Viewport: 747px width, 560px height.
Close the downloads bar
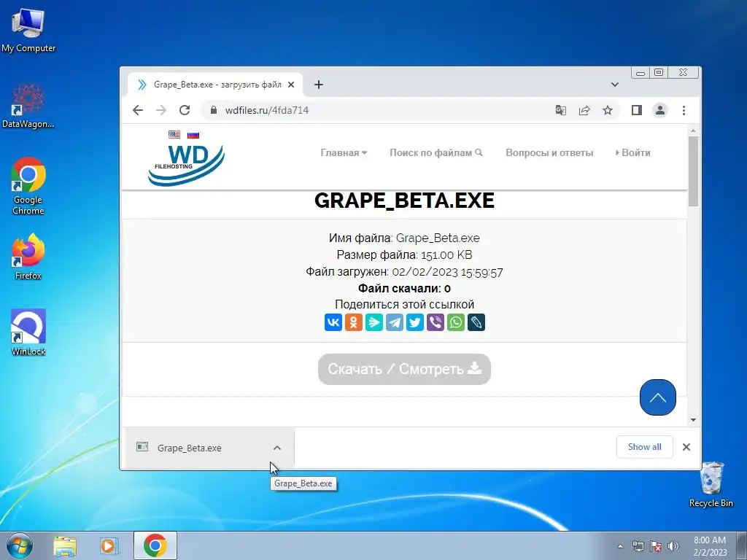[x=686, y=447]
